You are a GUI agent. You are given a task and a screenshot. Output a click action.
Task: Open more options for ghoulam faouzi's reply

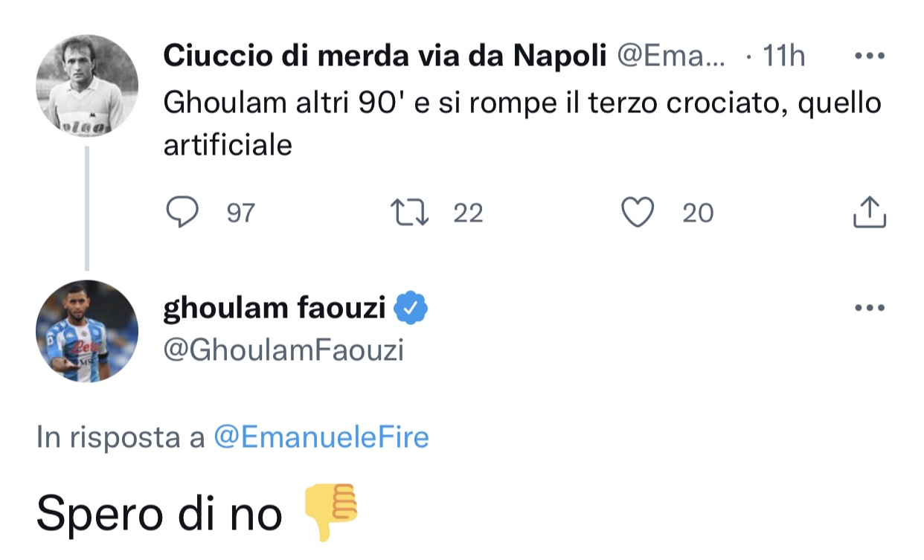869,307
